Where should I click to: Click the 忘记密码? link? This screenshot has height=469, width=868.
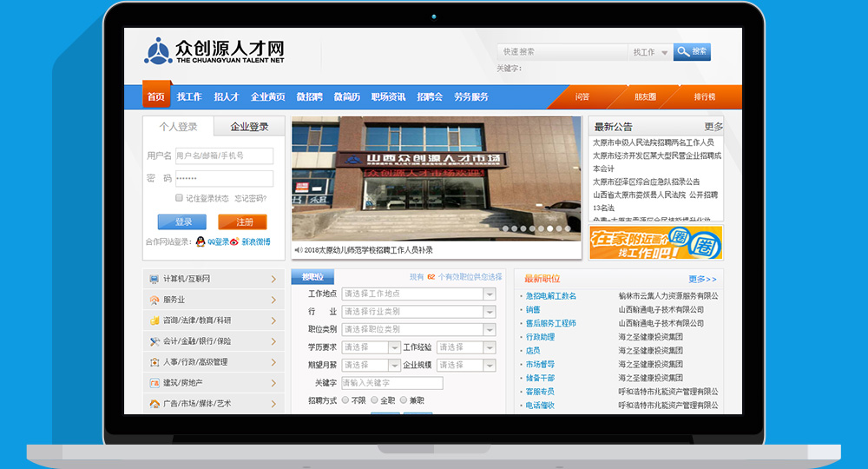point(250,198)
